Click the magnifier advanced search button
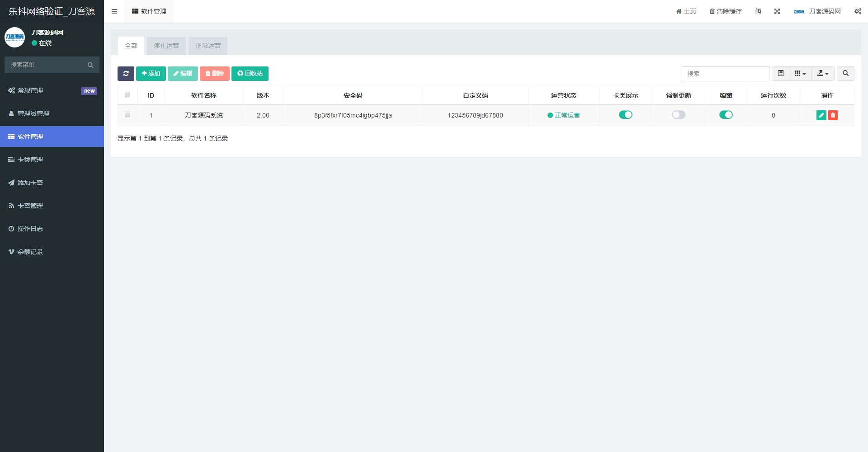Screen dimensions: 868x452 845,74
